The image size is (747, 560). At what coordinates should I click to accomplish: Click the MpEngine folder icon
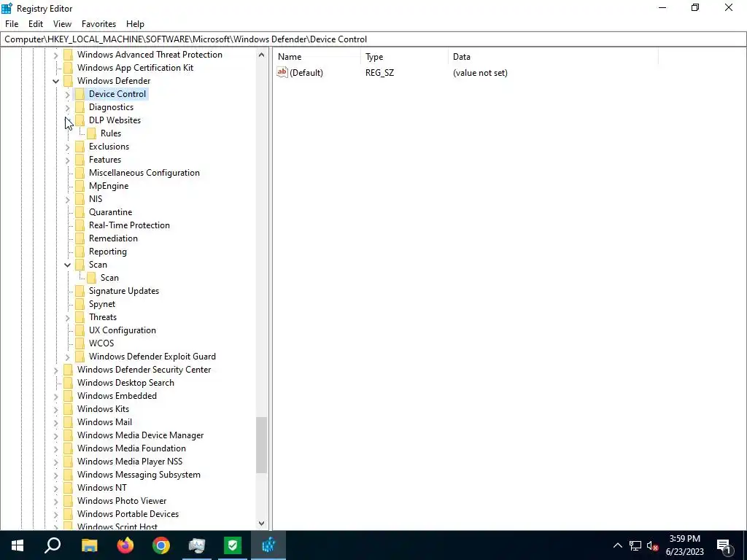click(80, 186)
